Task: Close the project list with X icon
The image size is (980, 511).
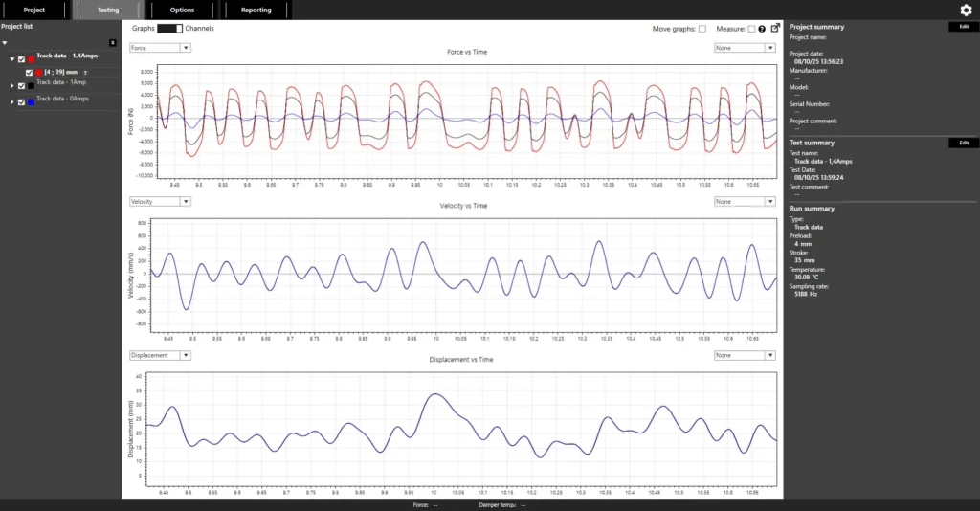Action: point(113,43)
